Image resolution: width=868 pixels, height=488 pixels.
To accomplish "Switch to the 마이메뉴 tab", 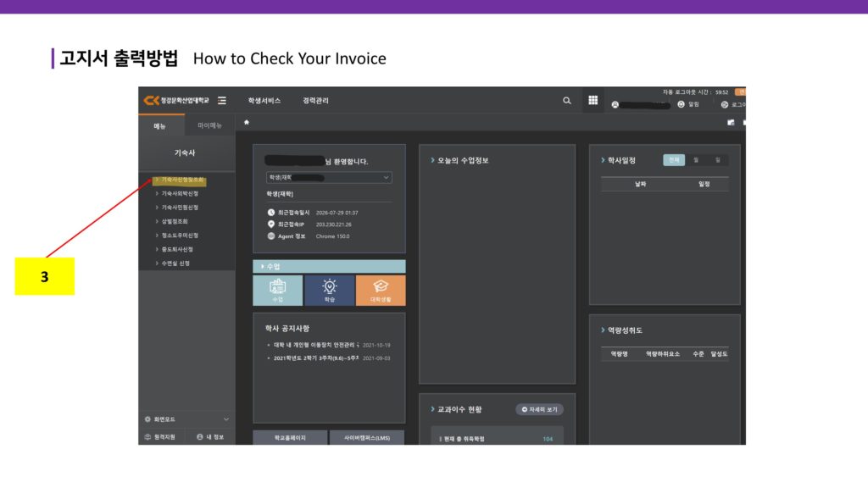I will [x=210, y=125].
